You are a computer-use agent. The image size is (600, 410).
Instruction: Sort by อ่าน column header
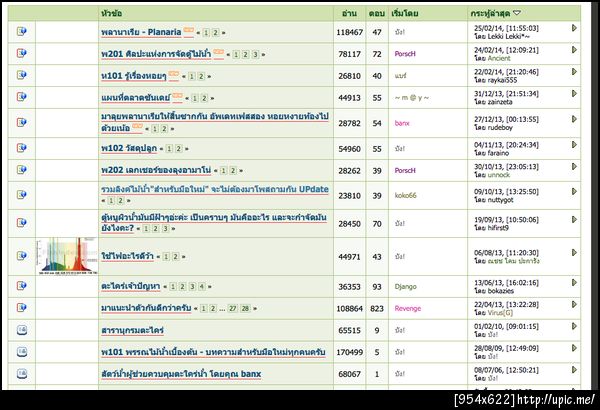pyautogui.click(x=349, y=13)
